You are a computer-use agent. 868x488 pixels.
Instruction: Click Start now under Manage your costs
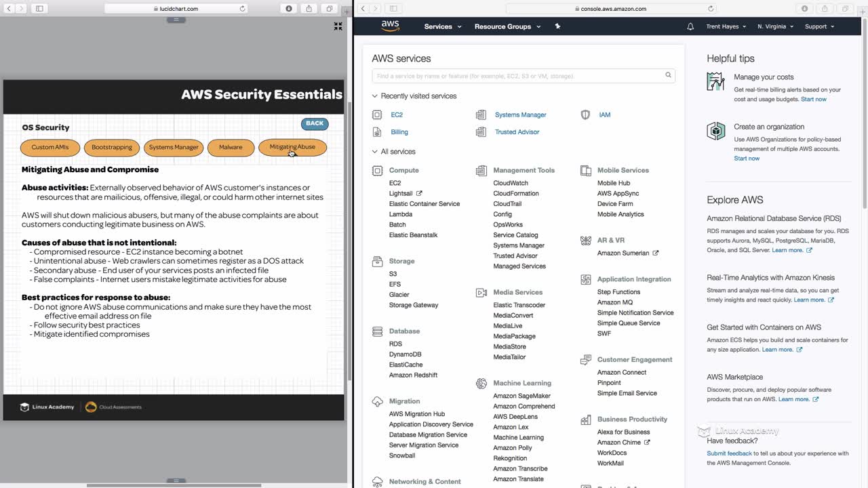pos(814,99)
